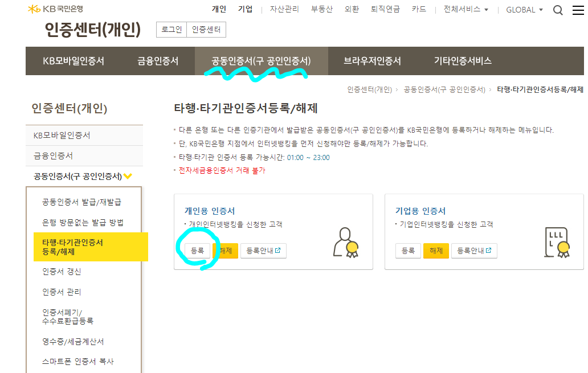
Task: Click the corporate certificate building badge icon
Action: (557, 243)
